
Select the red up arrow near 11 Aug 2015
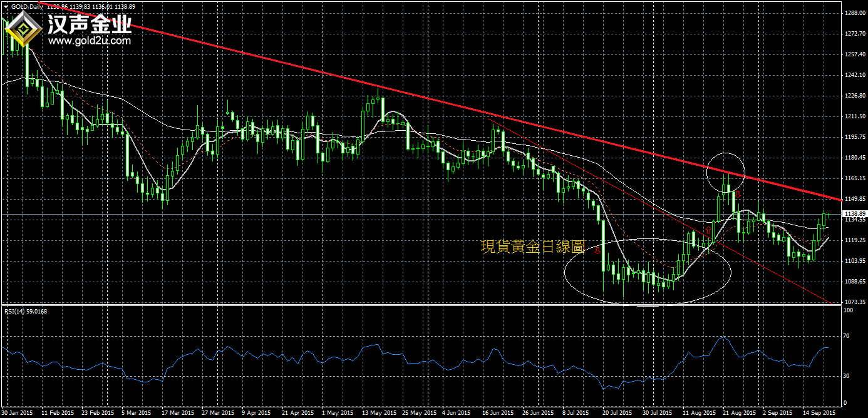709,230
